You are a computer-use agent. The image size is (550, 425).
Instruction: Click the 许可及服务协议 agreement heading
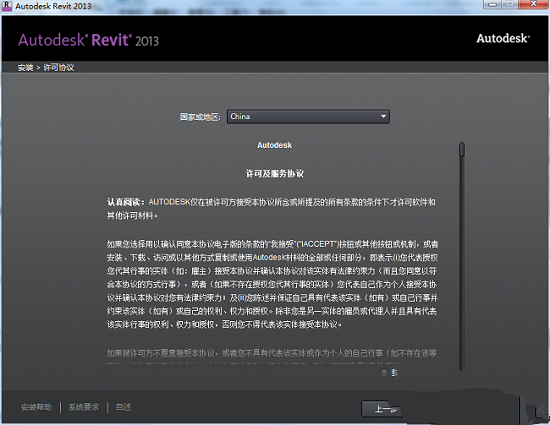(275, 173)
